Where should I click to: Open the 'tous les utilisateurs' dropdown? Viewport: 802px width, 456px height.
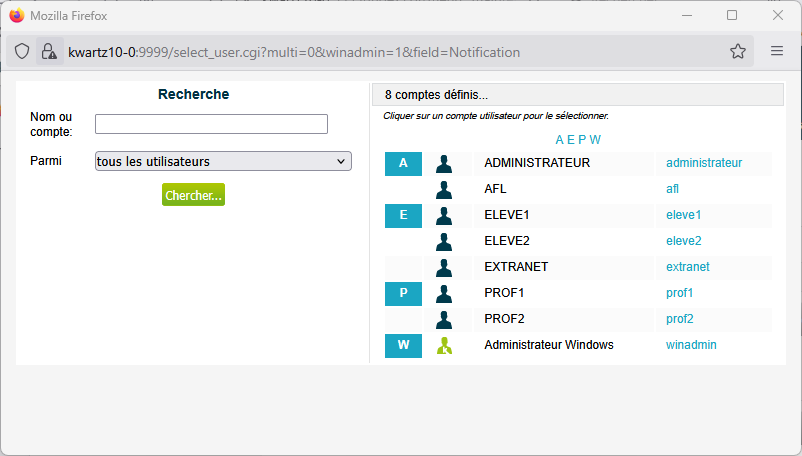click(223, 161)
